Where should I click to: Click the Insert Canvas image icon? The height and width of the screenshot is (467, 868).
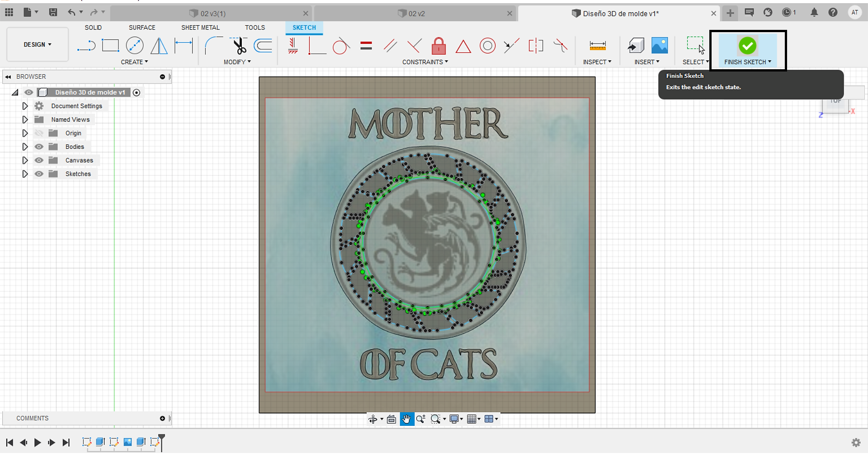660,46
